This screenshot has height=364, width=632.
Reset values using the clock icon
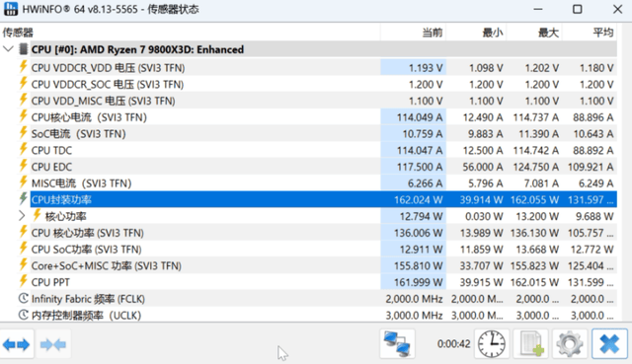pos(492,344)
